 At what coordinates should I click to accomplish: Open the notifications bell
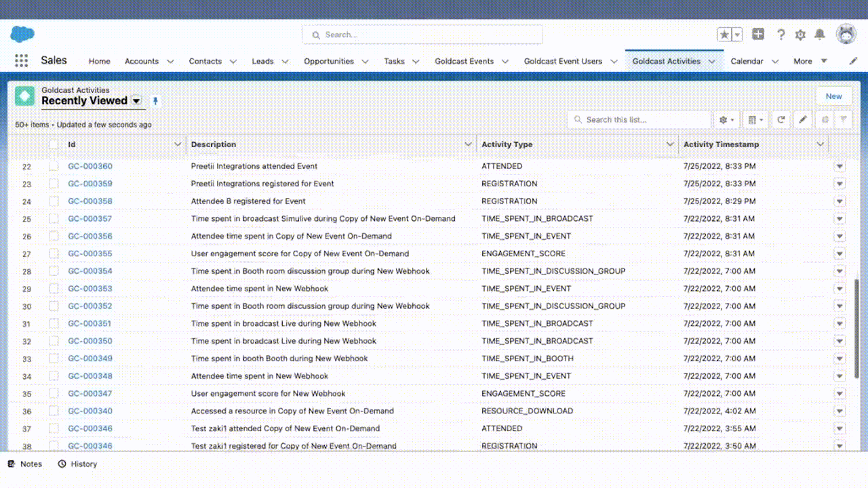click(x=820, y=35)
